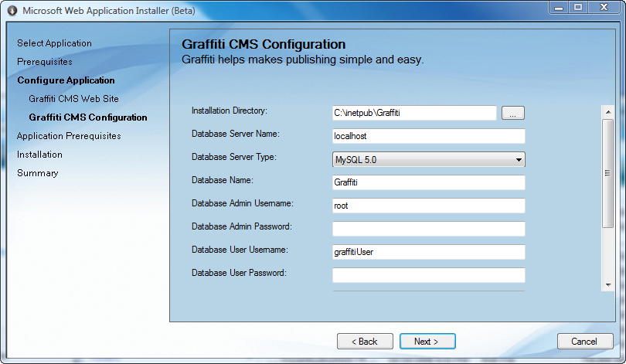The height and width of the screenshot is (364, 626).
Task: Open the Database Server Type dropdown
Action: point(428,160)
